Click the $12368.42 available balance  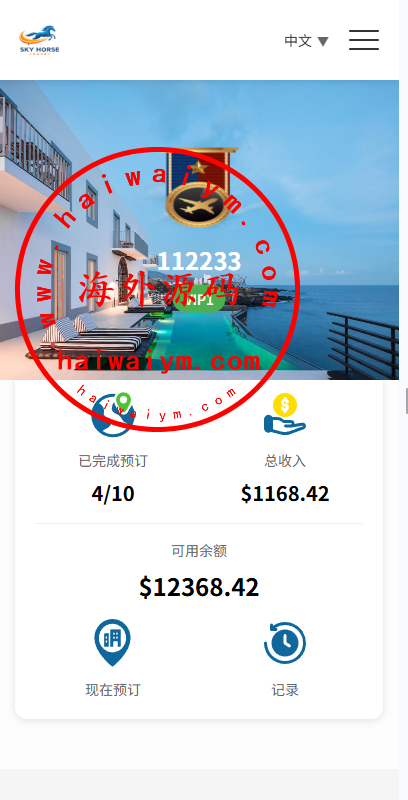click(x=199, y=587)
